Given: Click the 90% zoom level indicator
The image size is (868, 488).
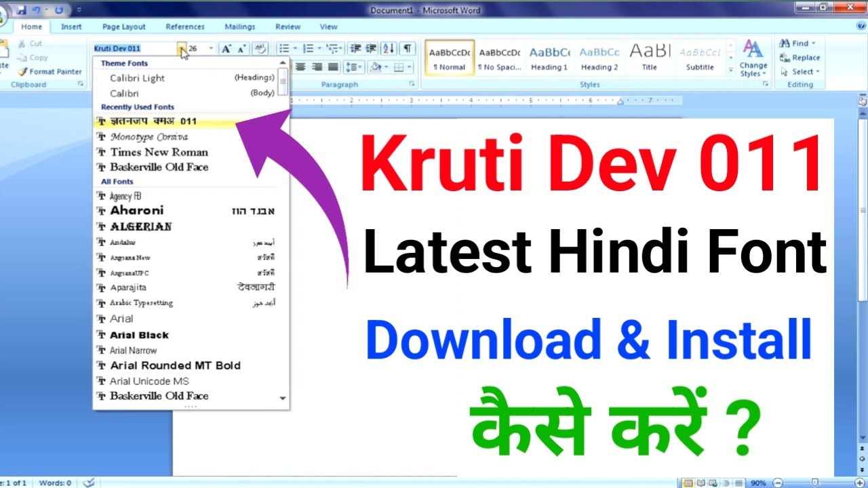Looking at the screenshot, I should [758, 483].
